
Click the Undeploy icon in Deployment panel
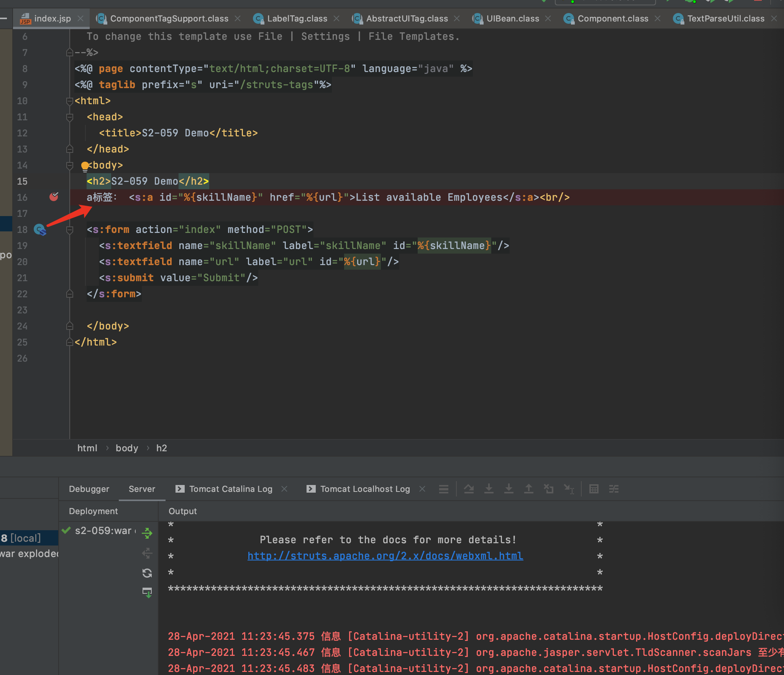[147, 553]
